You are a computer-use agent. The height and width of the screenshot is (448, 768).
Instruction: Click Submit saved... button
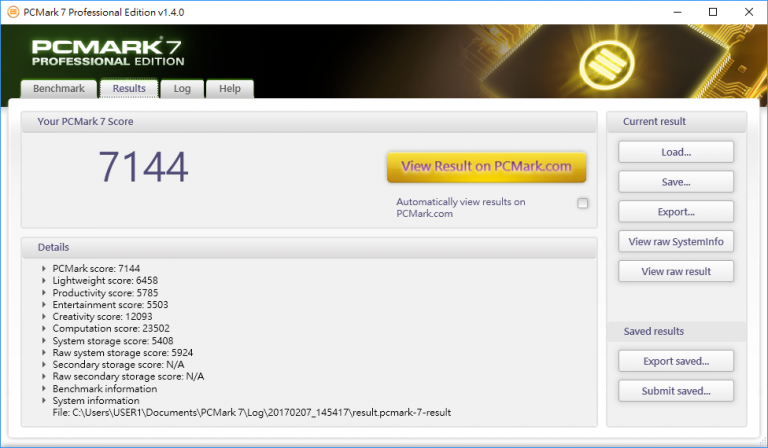click(x=676, y=391)
